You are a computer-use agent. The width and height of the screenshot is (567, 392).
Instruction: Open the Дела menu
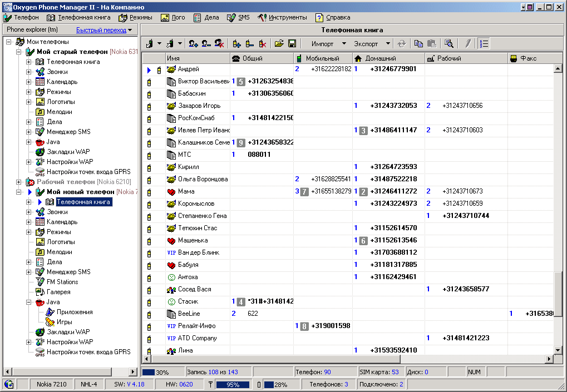tap(206, 17)
